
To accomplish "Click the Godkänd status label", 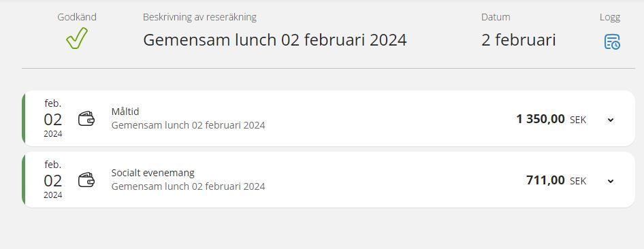I will click(x=77, y=17).
